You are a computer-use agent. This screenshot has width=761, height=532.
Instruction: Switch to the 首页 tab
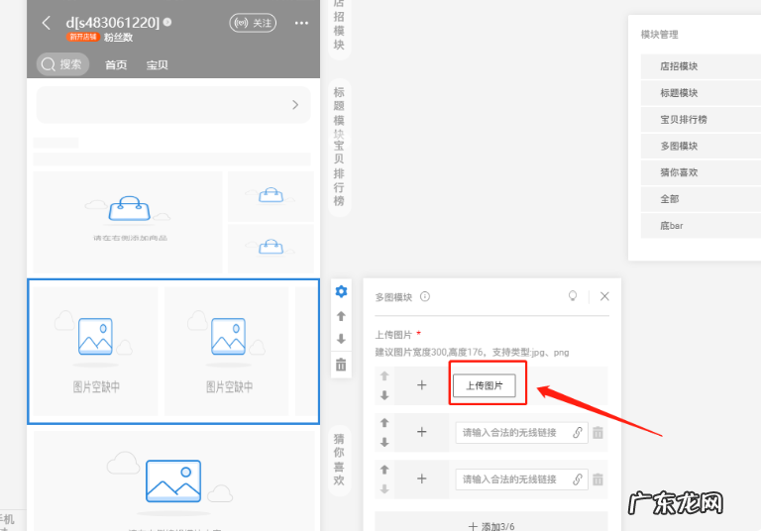[116, 65]
